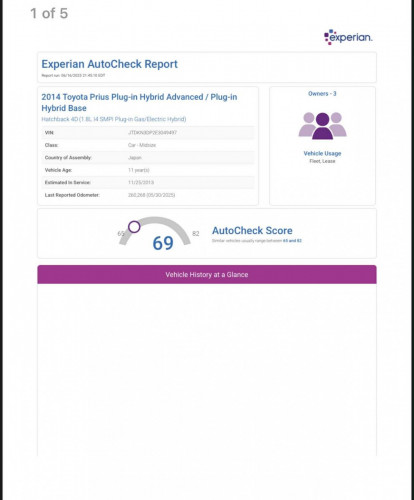Click the AutoCheck Score heading
The image size is (414, 500).
[252, 230]
